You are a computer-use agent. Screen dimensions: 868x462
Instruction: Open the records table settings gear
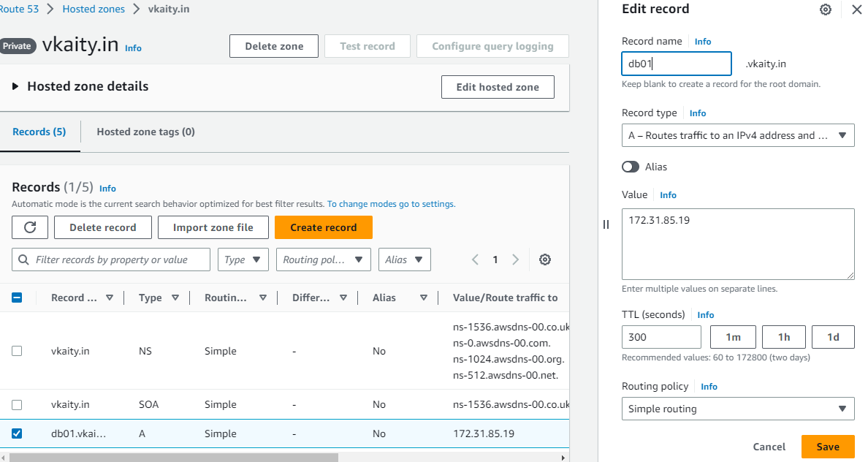[545, 260]
